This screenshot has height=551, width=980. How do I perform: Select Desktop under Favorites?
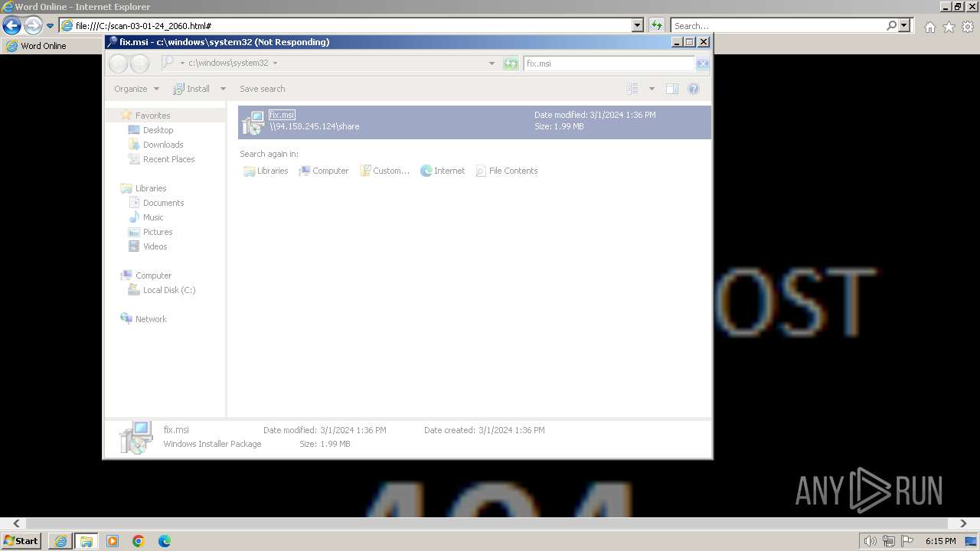click(158, 130)
